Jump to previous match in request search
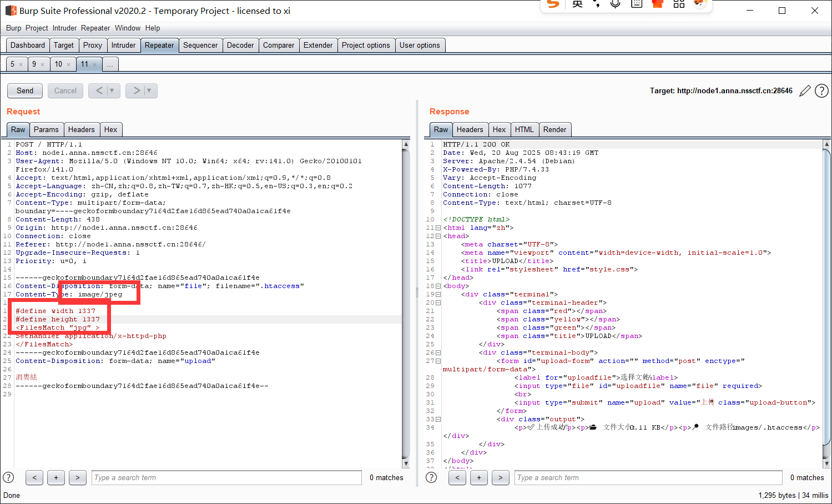Screen dimensions: 832x504 coord(34,477)
